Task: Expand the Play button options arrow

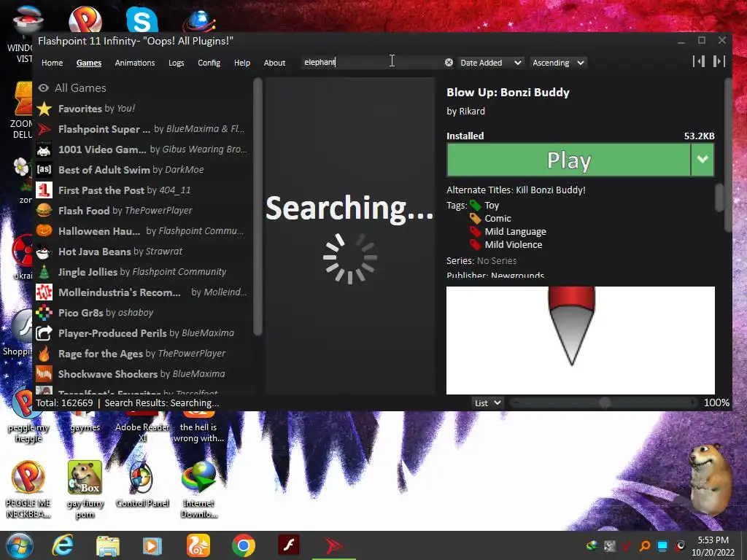Action: pos(703,160)
